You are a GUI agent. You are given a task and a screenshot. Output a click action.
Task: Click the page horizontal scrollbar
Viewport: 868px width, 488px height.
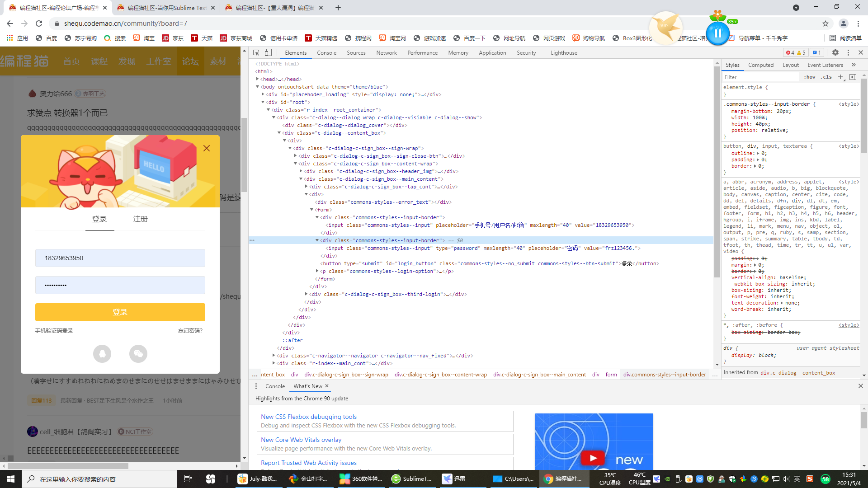(68, 466)
